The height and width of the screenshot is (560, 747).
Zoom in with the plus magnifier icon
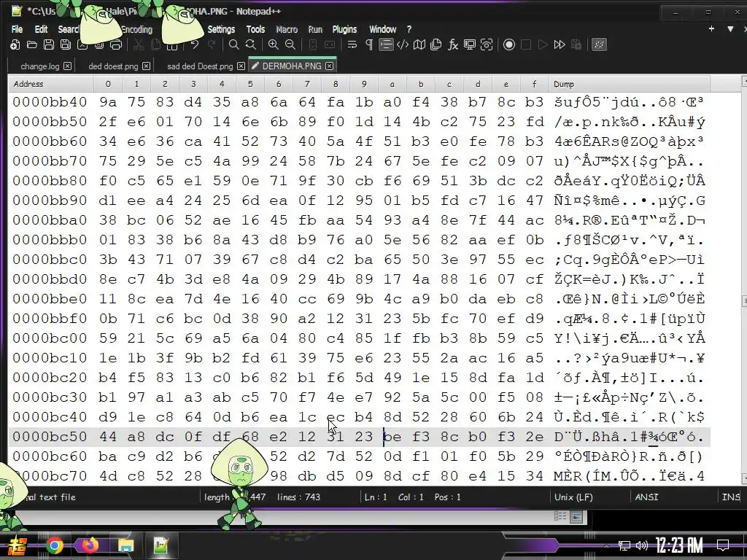tap(274, 44)
